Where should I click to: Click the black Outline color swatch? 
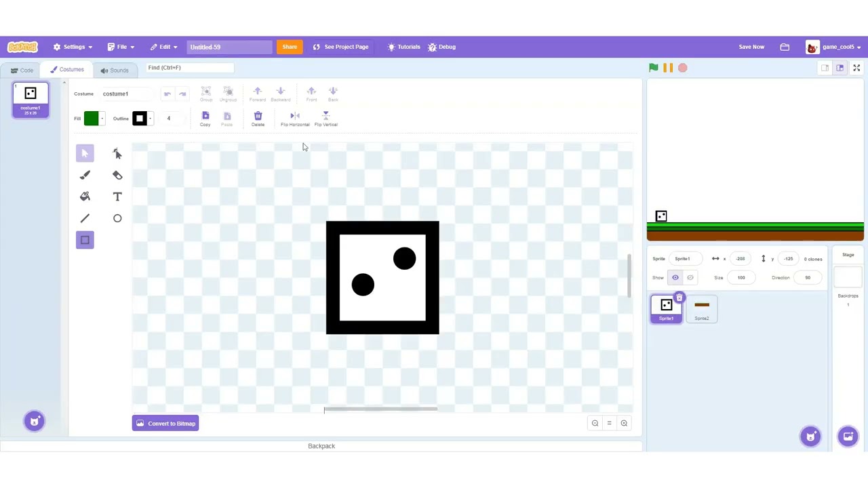(x=139, y=119)
